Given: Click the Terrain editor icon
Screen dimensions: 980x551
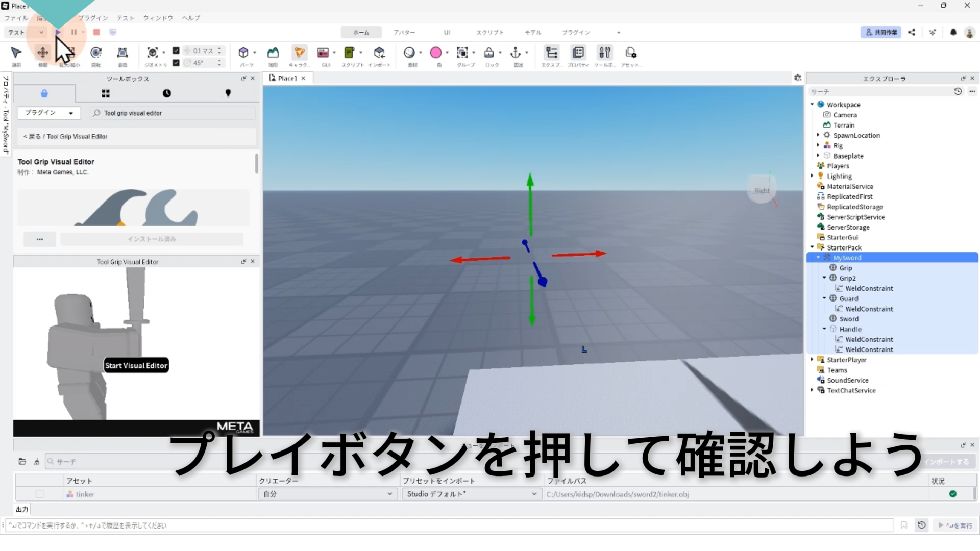Looking at the screenshot, I should tap(273, 53).
